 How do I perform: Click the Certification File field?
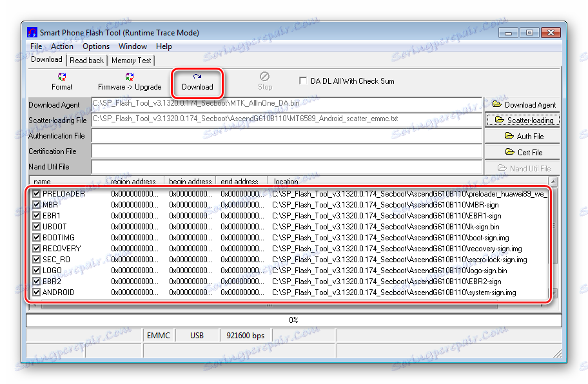click(x=286, y=151)
